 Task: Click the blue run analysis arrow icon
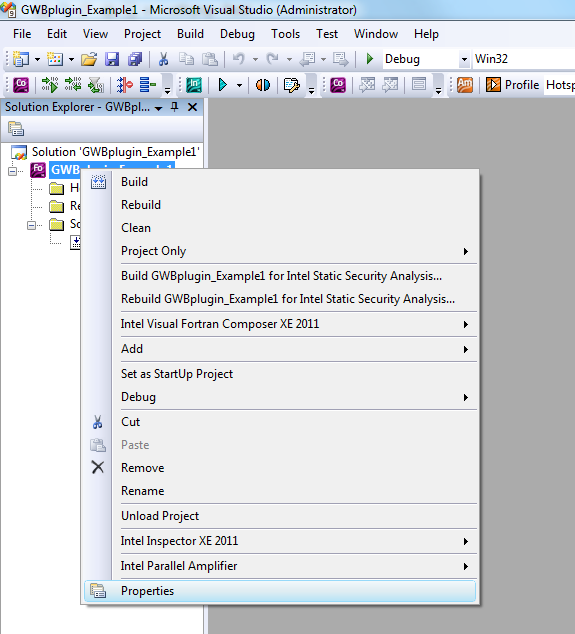[222, 85]
